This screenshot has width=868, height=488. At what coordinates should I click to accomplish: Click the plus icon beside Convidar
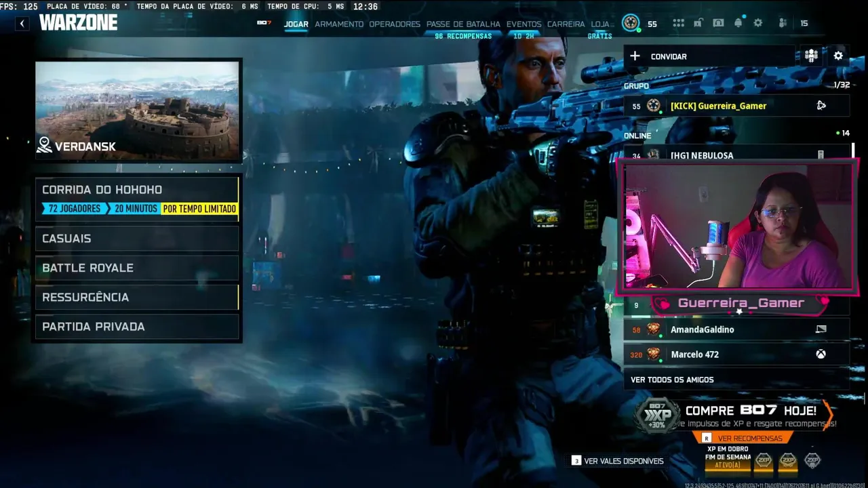tap(635, 56)
